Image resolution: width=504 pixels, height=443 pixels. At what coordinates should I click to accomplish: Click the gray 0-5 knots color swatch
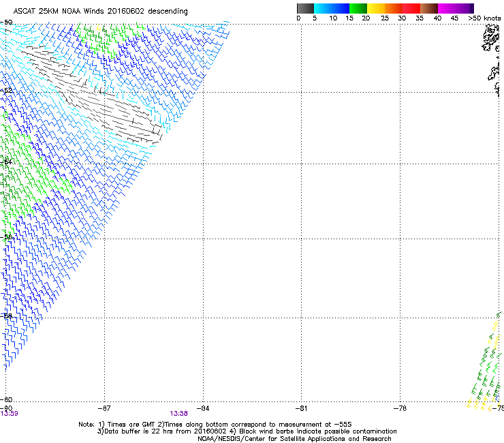305,8
